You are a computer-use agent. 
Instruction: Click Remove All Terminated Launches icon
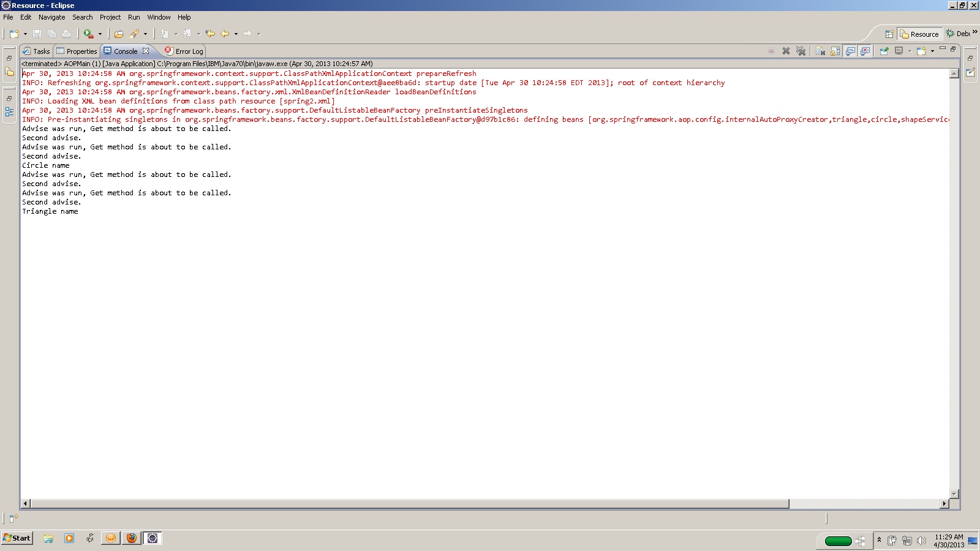pyautogui.click(x=801, y=51)
